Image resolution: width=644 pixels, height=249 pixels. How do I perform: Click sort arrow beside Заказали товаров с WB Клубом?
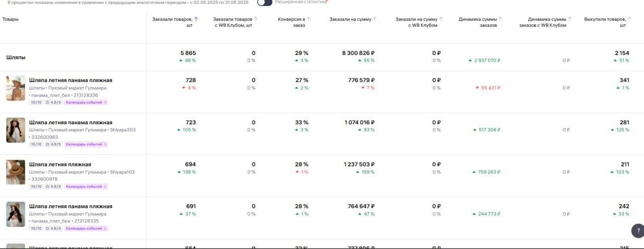256,19
